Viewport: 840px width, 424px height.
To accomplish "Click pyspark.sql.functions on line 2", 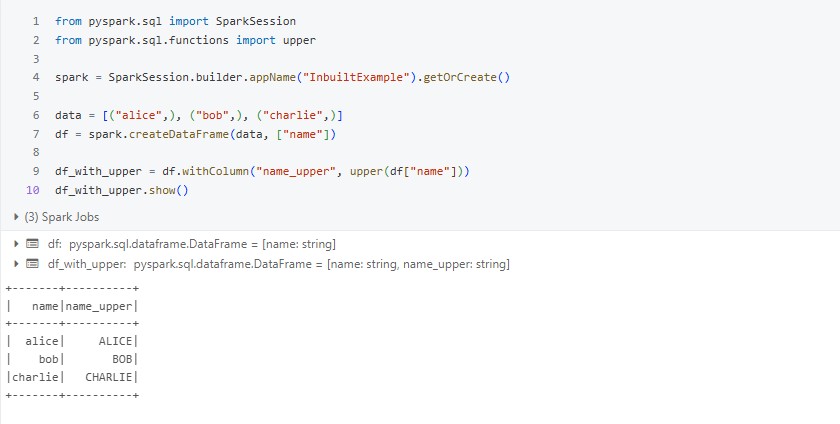I will tap(159, 40).
